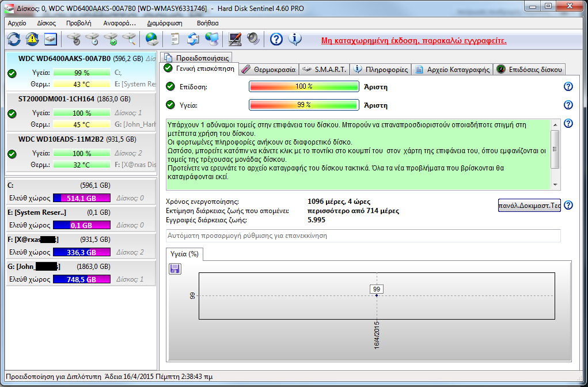
Task: Switch to the Αρχείο Καταγραφής tab
Action: pos(452,70)
